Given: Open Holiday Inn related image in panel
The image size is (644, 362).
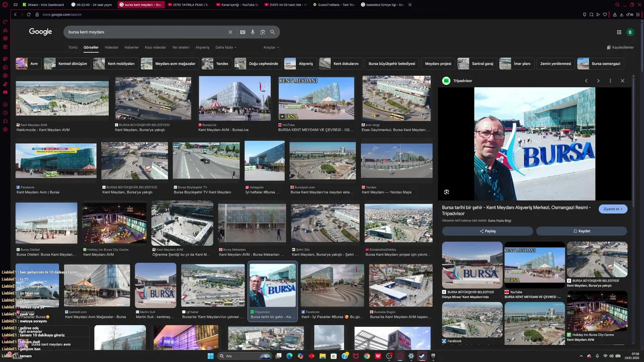Looking at the screenshot, I should 597,311.
